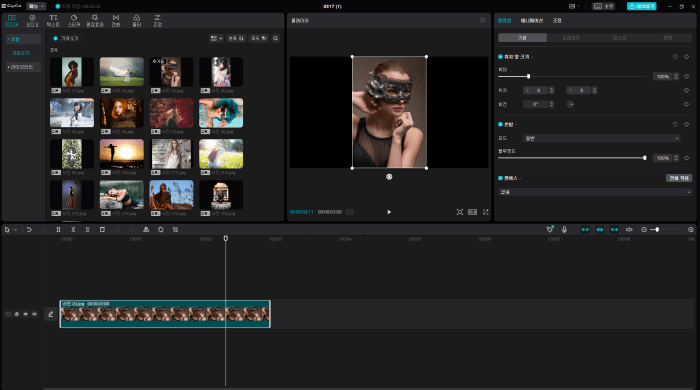This screenshot has height=390, width=700.
Task: Click the microphone record voiceover icon
Action: click(x=564, y=229)
